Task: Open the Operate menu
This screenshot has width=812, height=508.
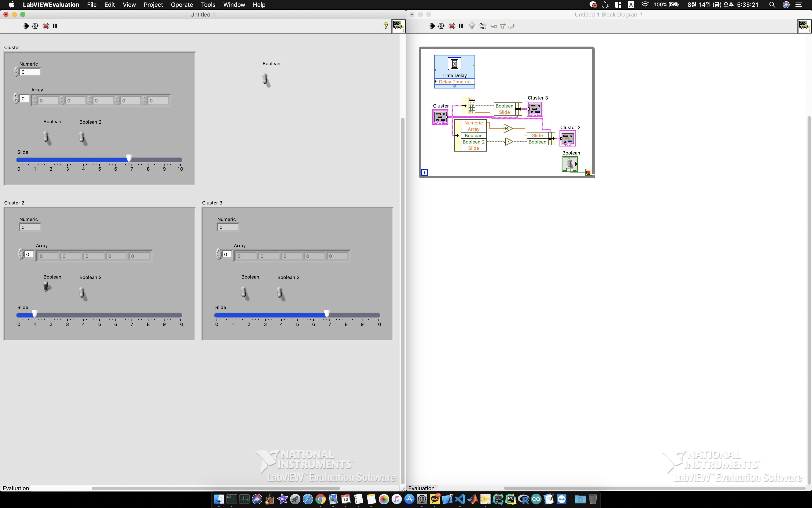Action: 182,5
